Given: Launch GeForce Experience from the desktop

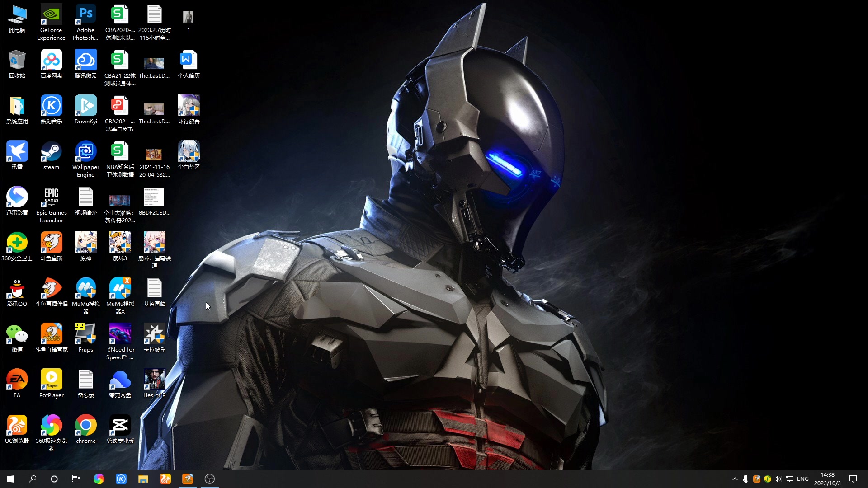Looking at the screenshot, I should click(52, 23).
